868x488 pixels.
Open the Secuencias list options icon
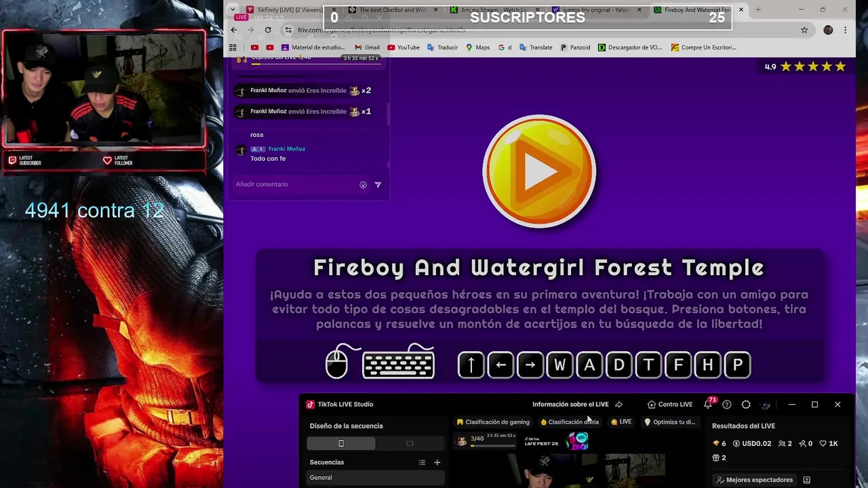click(x=422, y=462)
